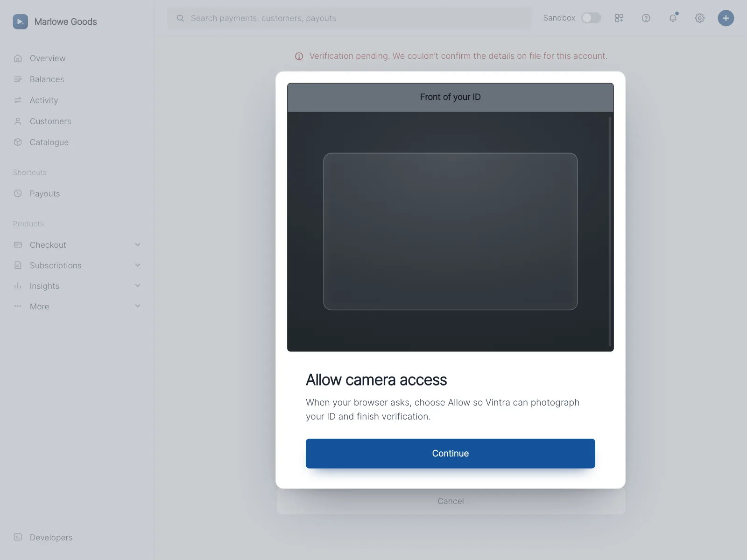Open the Developers terminal icon

pos(18,537)
